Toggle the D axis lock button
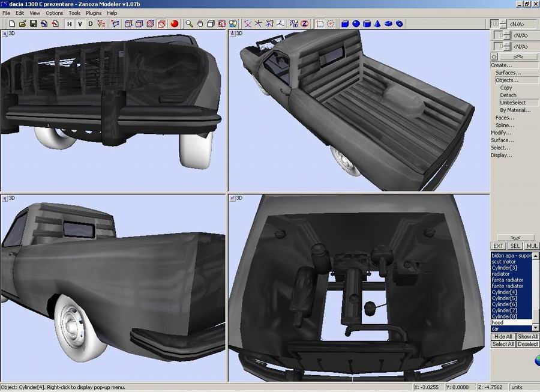 tap(90, 24)
